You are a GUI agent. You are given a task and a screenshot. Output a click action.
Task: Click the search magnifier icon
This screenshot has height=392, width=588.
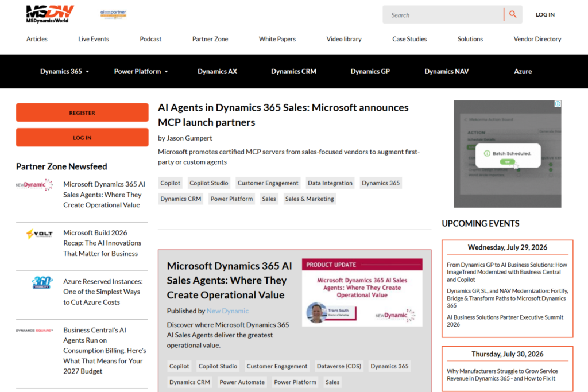(x=513, y=14)
